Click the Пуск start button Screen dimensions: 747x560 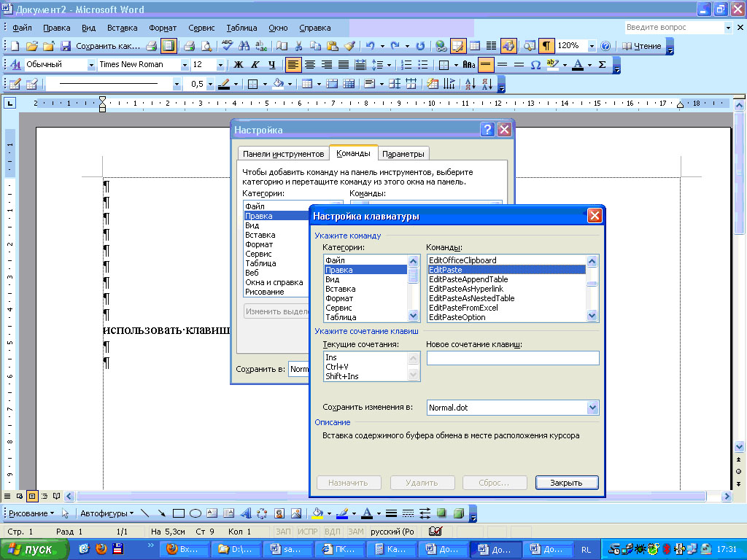click(34, 549)
